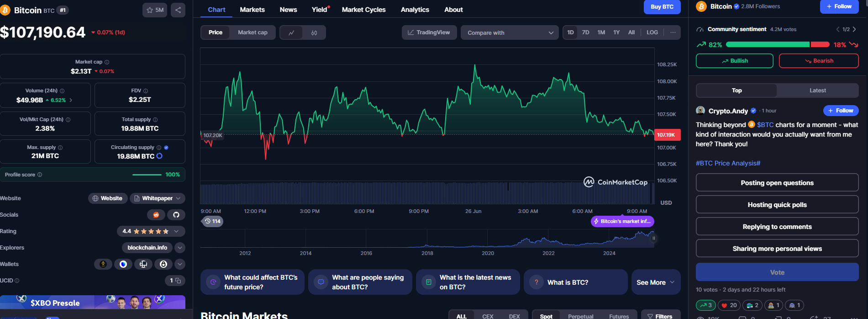
Task: Open the Ledger wallet icon in Wallets
Action: pyautogui.click(x=143, y=264)
